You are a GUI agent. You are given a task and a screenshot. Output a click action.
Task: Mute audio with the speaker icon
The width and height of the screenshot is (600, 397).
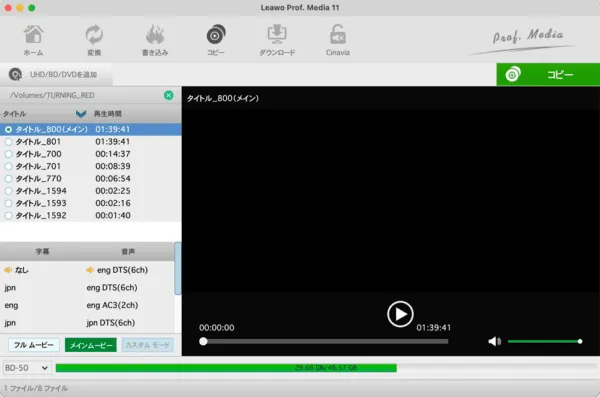point(494,341)
